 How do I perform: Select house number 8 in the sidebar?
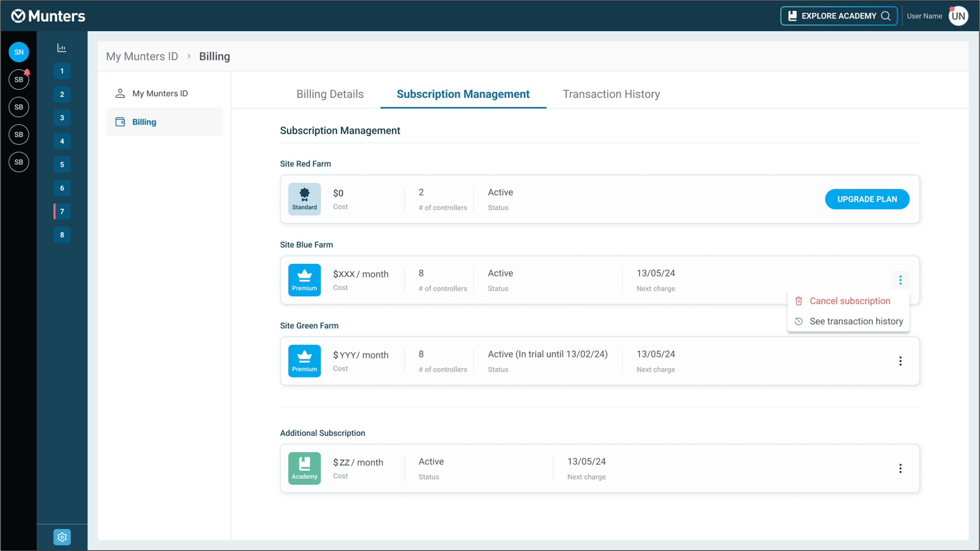click(62, 235)
